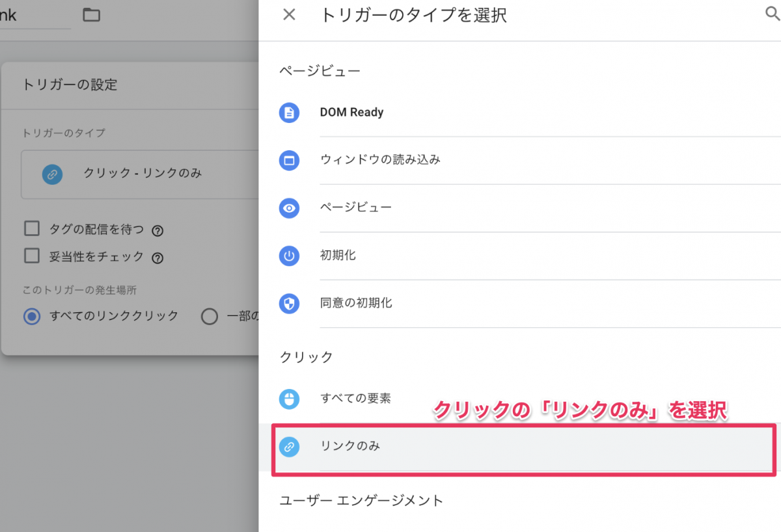Image resolution: width=781 pixels, height=532 pixels.
Task: Click the window load trigger icon
Action: tap(289, 160)
